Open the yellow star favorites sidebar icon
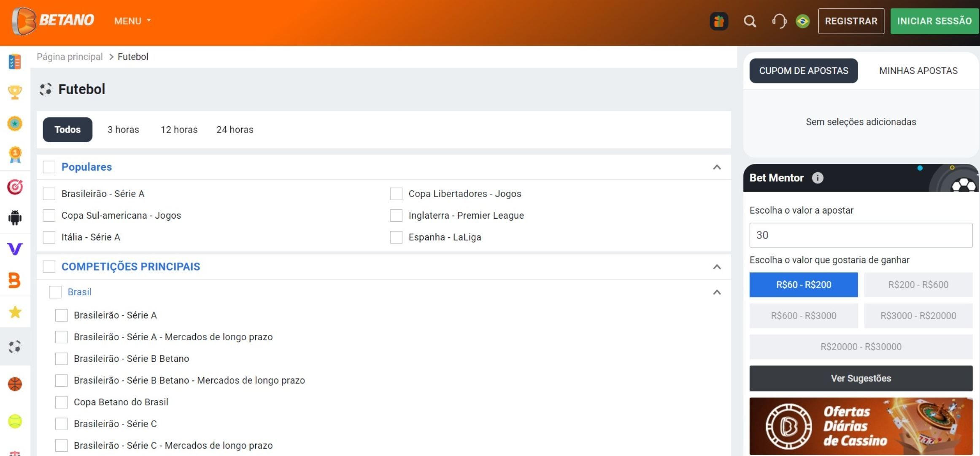This screenshot has height=456, width=980. 15,312
